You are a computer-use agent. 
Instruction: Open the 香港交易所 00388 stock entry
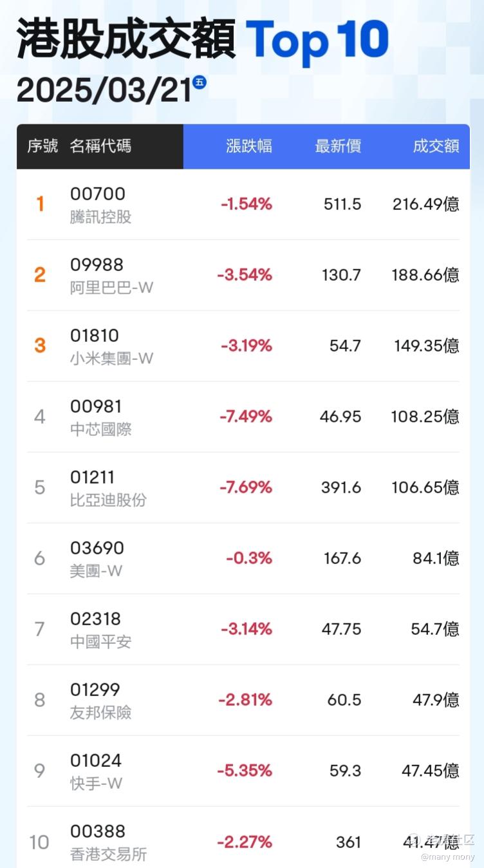pyautogui.click(x=243, y=837)
